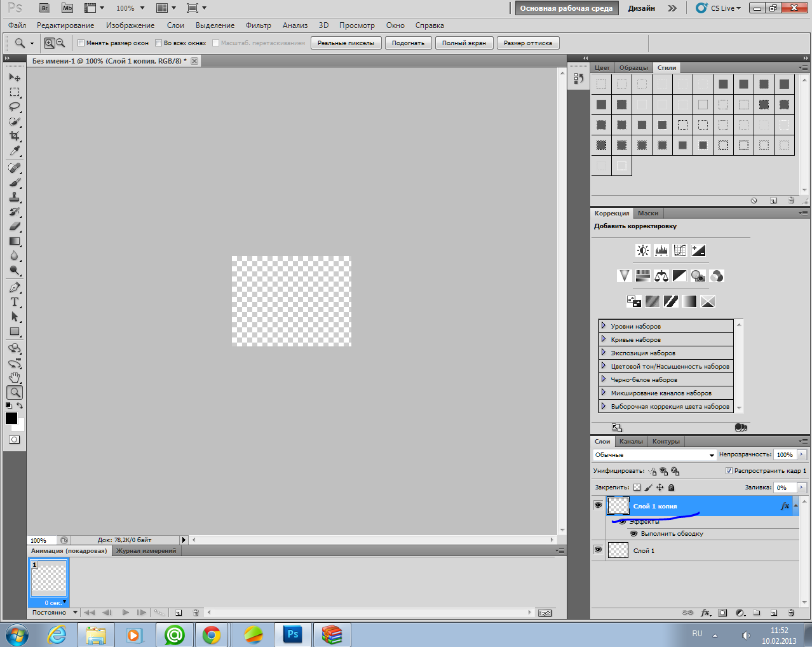Open the layer blend mode dropdown Обычные

(654, 455)
